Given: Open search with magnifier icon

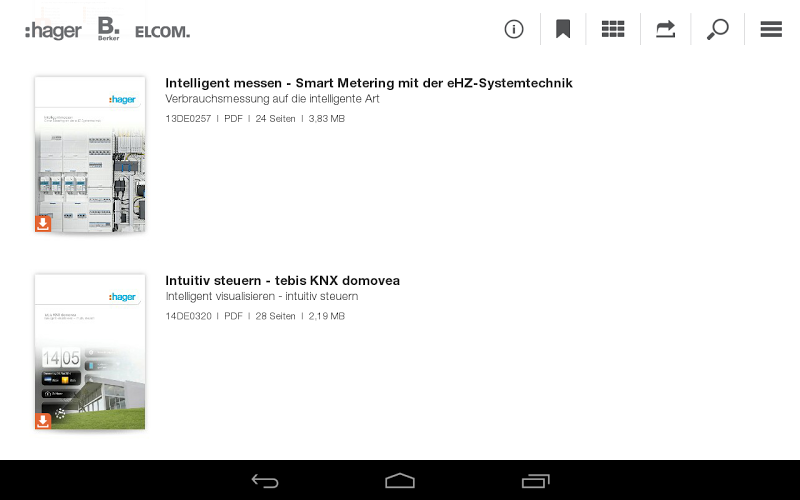Looking at the screenshot, I should pos(717,29).
